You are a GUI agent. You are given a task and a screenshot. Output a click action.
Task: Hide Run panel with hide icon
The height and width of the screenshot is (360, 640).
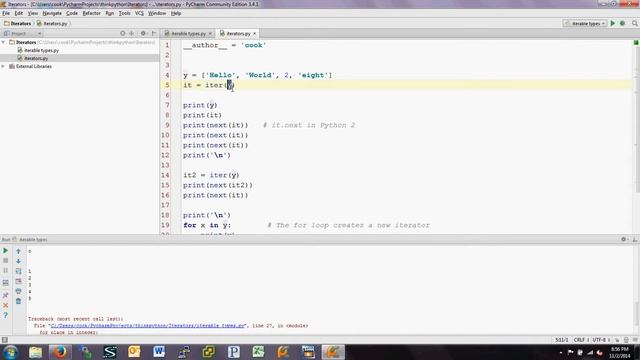[x=635, y=239]
